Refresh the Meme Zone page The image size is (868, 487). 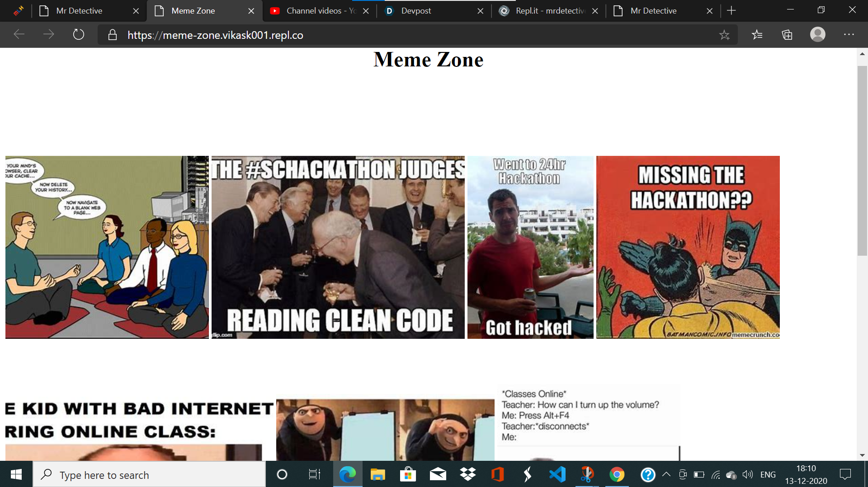tap(79, 35)
